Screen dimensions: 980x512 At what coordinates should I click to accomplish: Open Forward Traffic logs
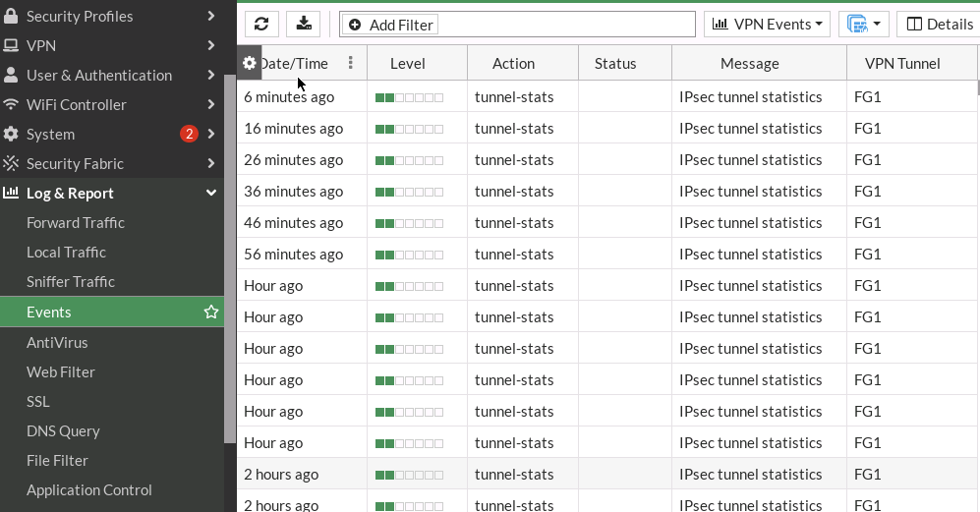pos(76,223)
